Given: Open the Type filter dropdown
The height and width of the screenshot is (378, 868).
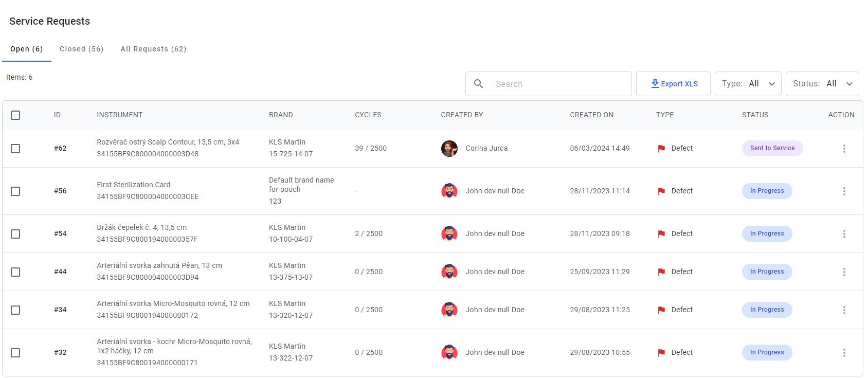Looking at the screenshot, I should coord(748,84).
